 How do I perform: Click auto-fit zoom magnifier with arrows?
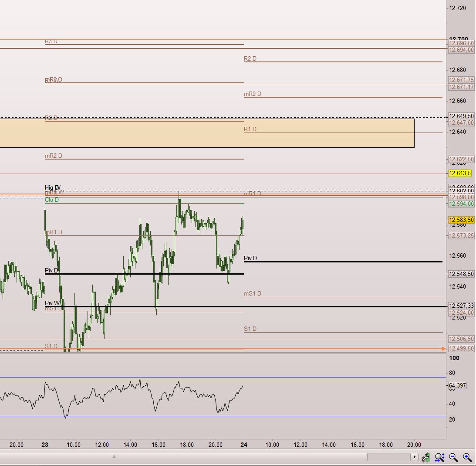point(439,457)
